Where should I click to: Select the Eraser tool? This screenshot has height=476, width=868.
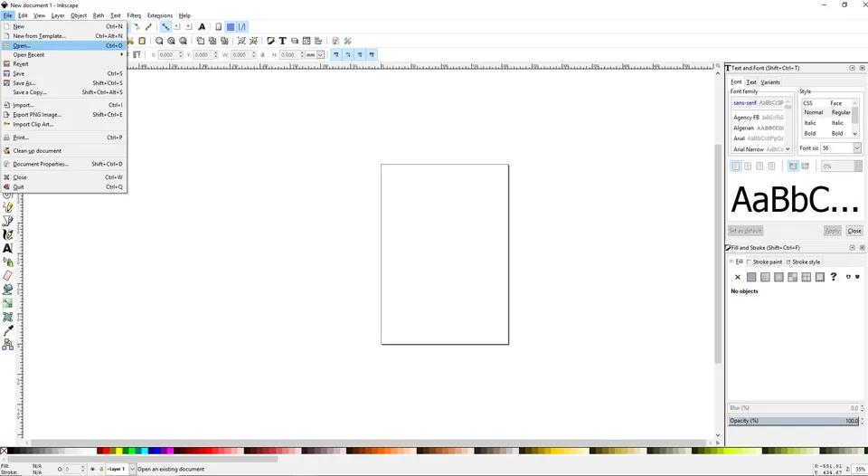(x=8, y=275)
